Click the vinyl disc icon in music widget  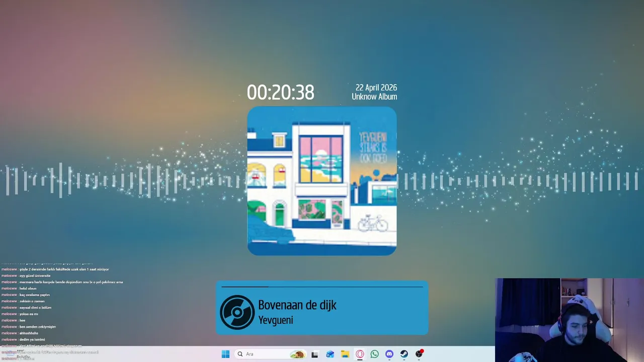tap(237, 312)
